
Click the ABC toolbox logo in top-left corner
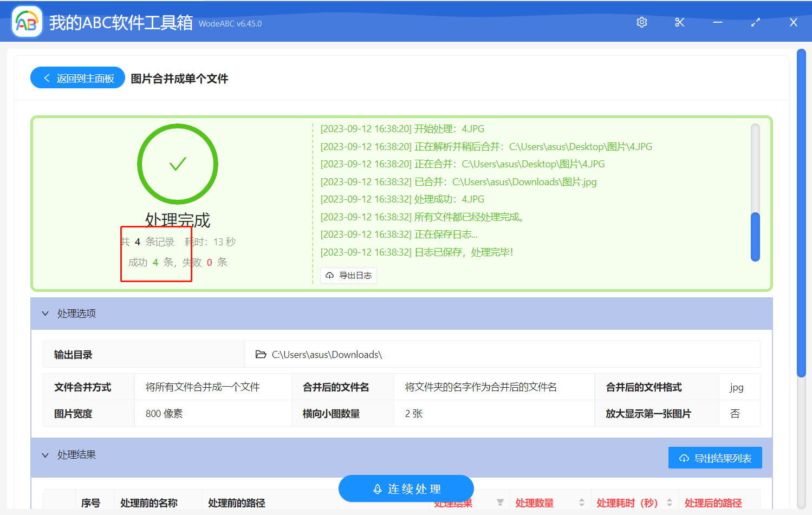(26, 21)
